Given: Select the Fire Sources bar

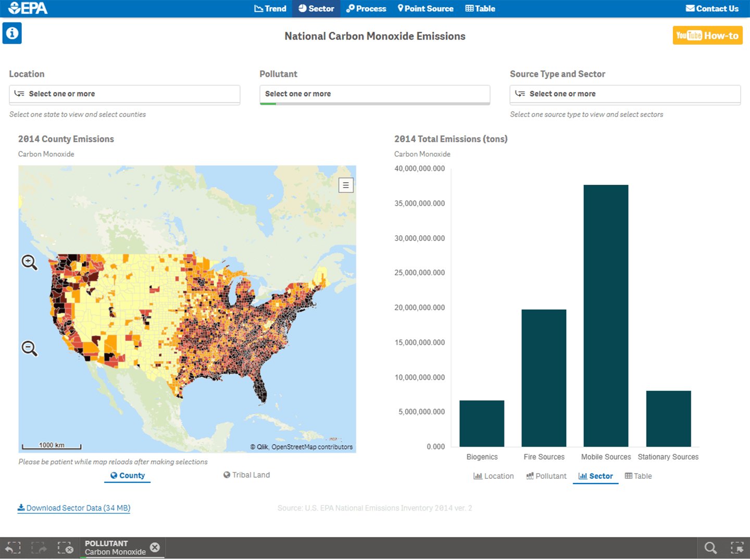Looking at the screenshot, I should coord(544,378).
